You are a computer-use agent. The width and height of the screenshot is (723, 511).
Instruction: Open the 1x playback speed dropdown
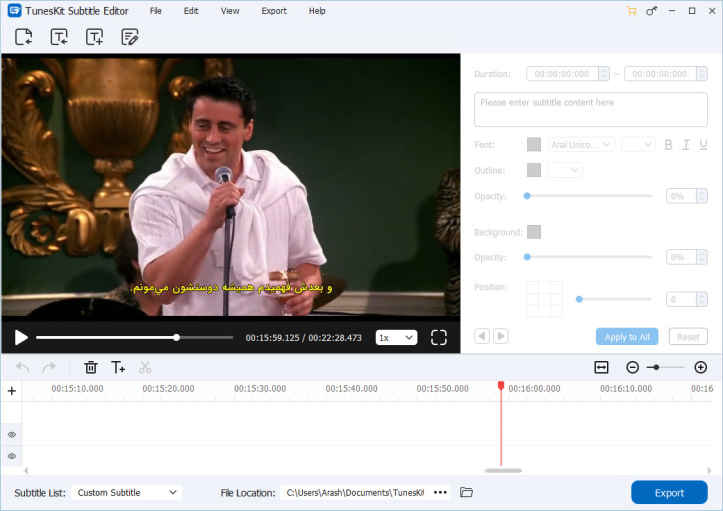click(x=396, y=338)
